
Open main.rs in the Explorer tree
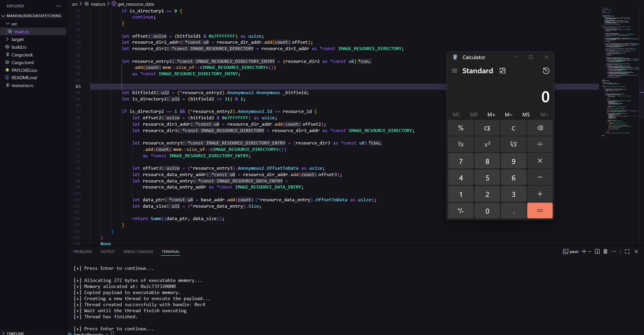(x=33, y=32)
